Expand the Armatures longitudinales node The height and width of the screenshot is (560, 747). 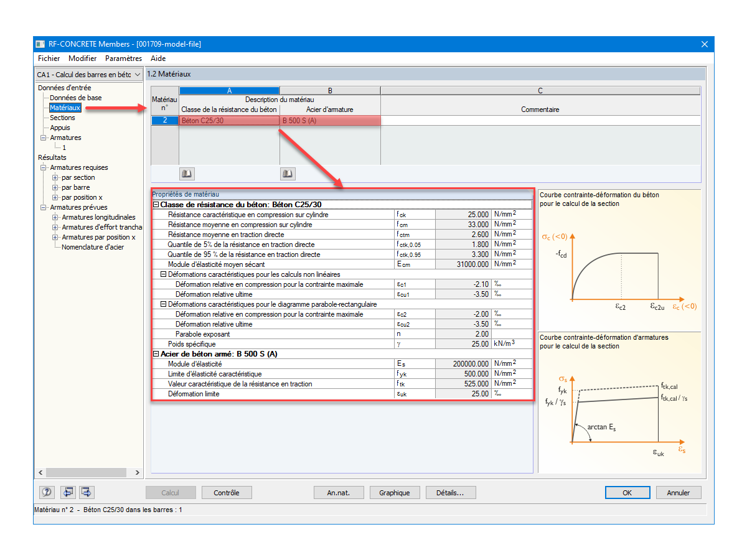coord(55,217)
